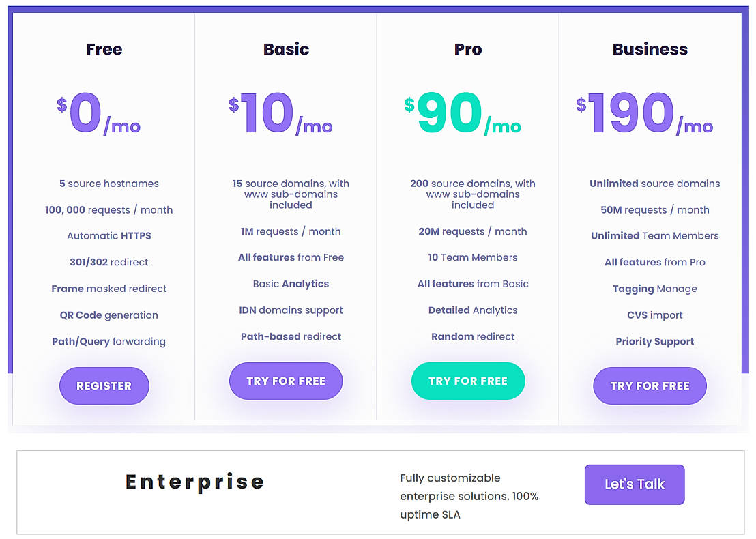Select the Path-based redirect feature text
This screenshot has height=539, width=756.
click(x=291, y=336)
